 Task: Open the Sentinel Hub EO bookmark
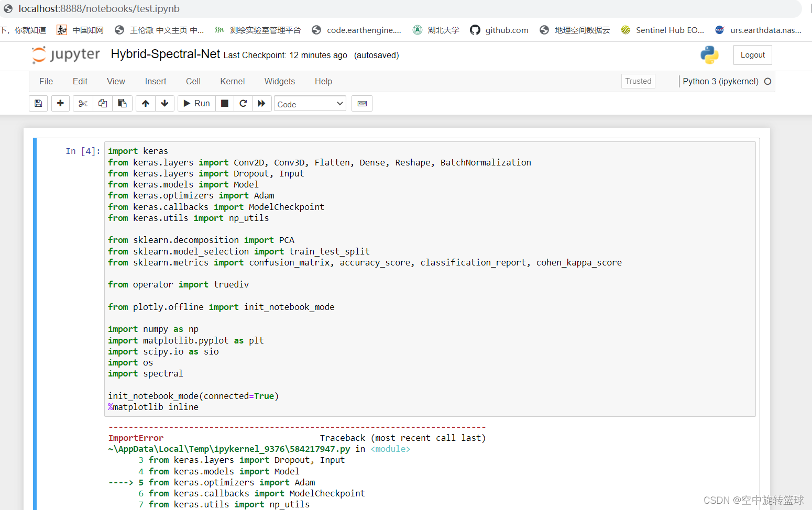662,30
